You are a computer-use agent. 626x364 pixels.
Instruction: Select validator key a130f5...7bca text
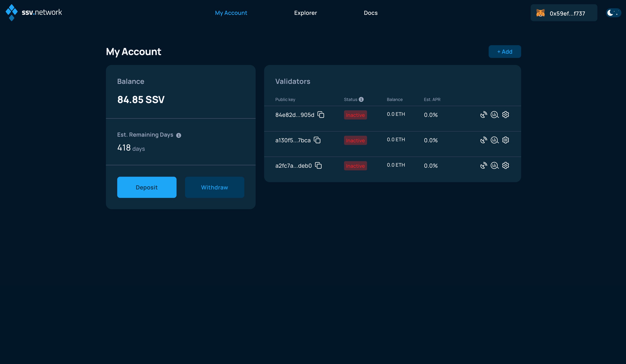[x=293, y=140]
